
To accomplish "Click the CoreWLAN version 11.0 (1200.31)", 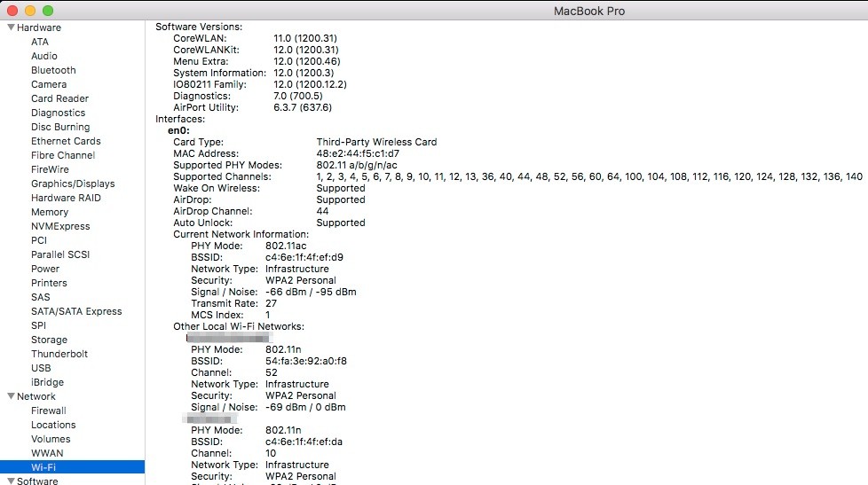I will click(x=305, y=38).
